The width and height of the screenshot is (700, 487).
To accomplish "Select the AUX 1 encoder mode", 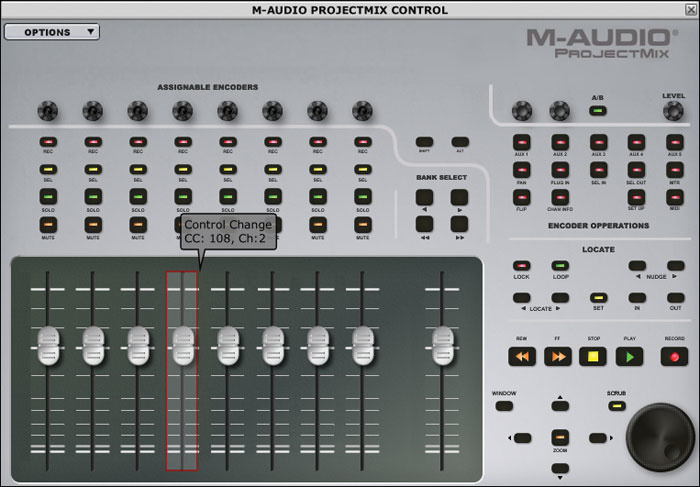I will [x=521, y=143].
